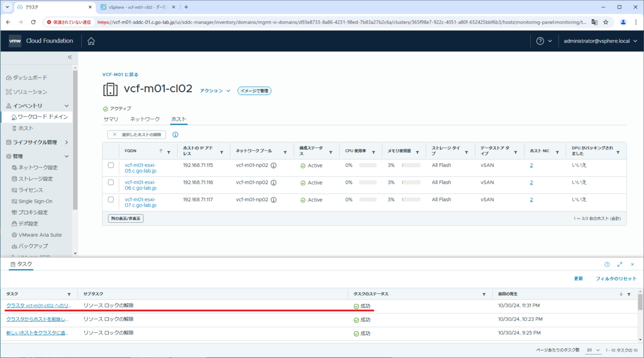Viewport: 644px width, 358px height.
Task: Bookmark this page with the star icon
Action: click(606, 22)
